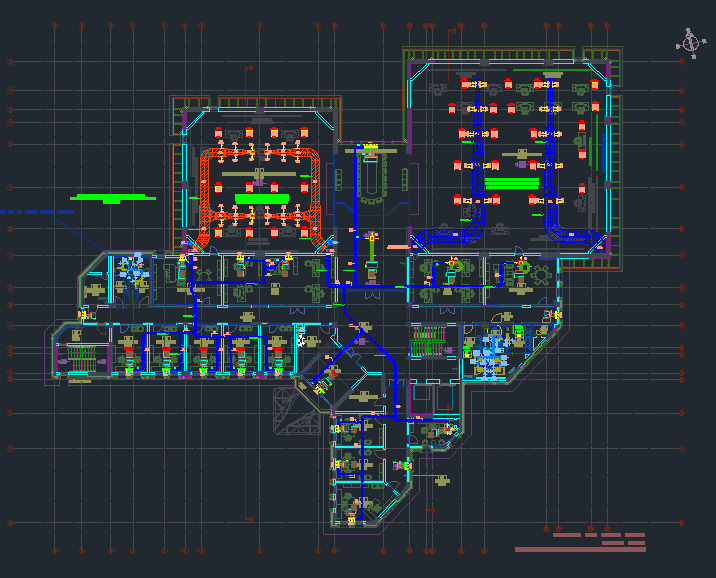Select the orange hatched duct loop

210,190
